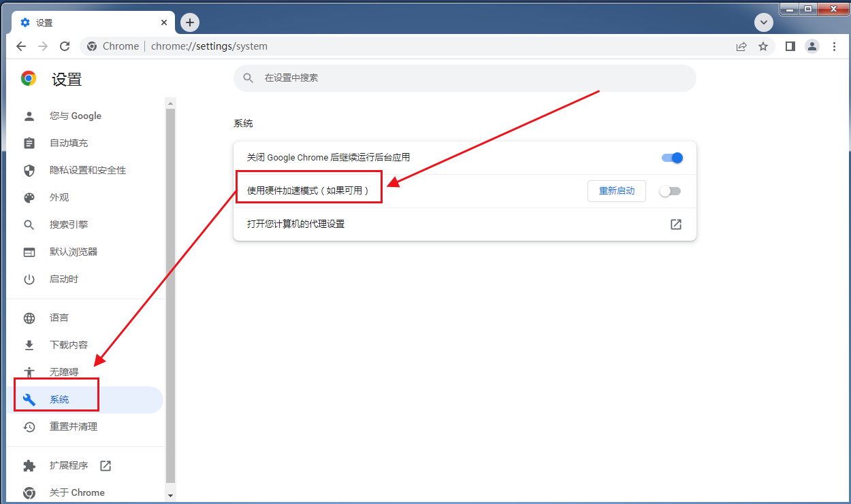Open proxy settings external link icon
Screen dimensions: 851x504
coord(676,224)
